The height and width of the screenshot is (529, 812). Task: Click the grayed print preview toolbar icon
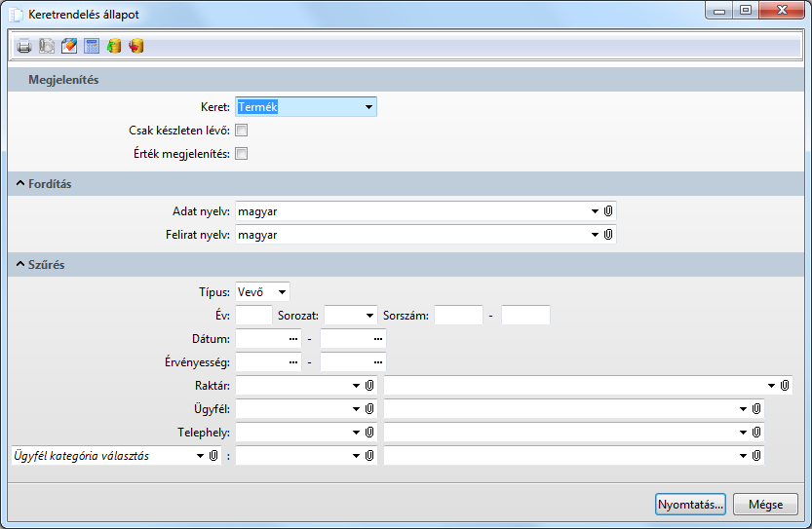click(47, 46)
